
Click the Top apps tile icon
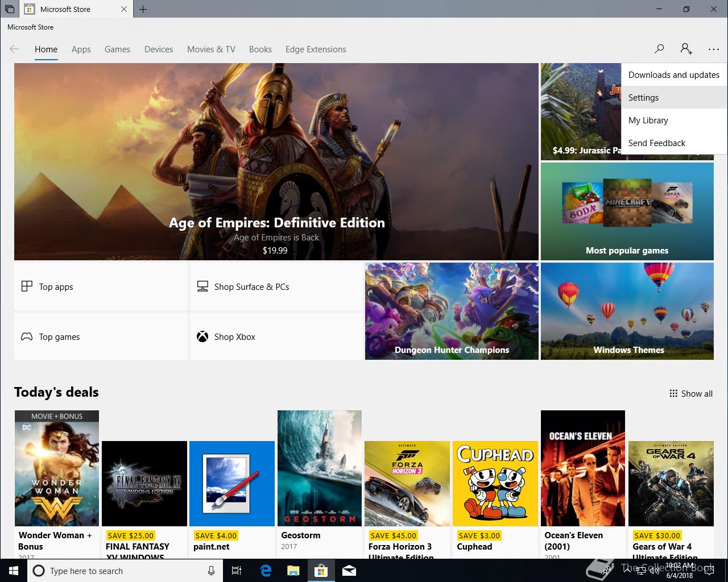pos(27,286)
